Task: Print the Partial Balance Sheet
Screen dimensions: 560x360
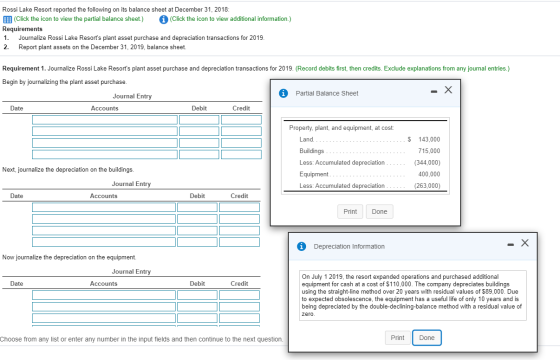Action: point(350,211)
